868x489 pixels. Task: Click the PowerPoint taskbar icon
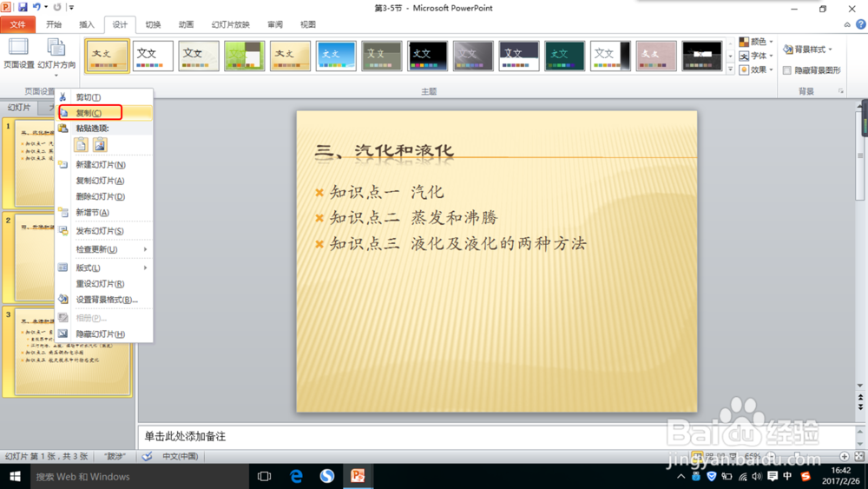click(x=358, y=476)
